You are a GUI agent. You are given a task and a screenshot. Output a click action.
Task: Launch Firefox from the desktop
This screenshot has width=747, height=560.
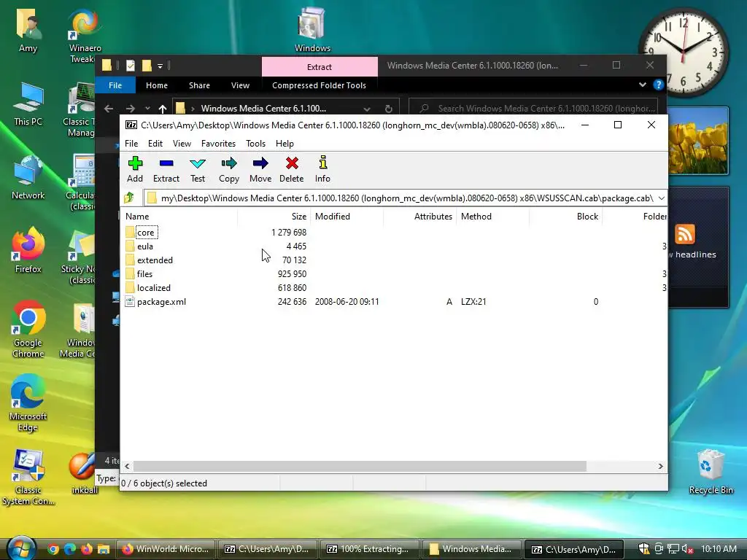point(28,251)
